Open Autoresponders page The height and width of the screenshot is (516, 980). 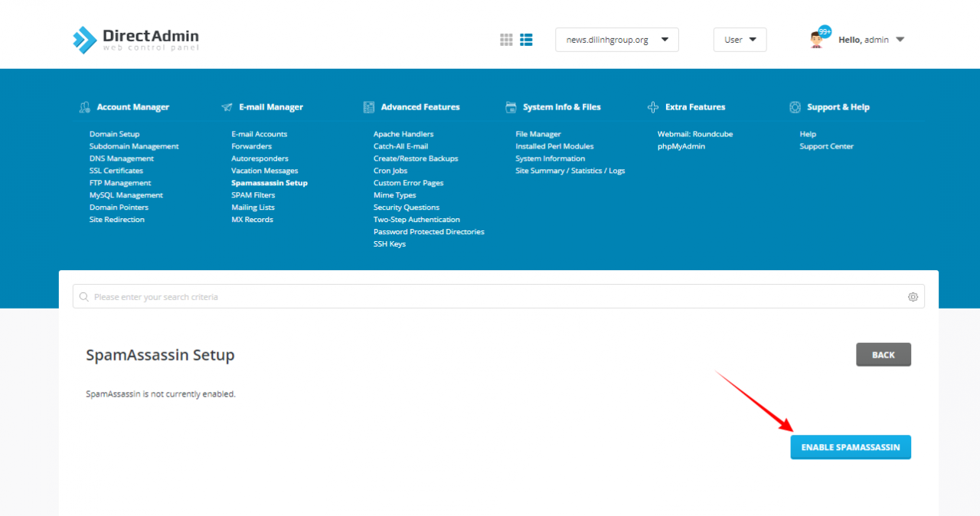pos(260,158)
